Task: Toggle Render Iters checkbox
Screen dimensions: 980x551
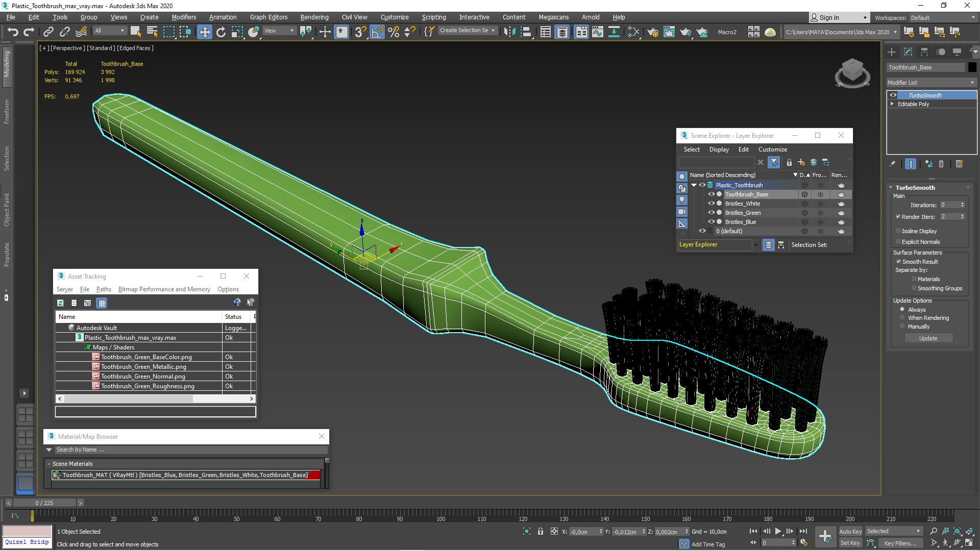Action: click(x=898, y=217)
